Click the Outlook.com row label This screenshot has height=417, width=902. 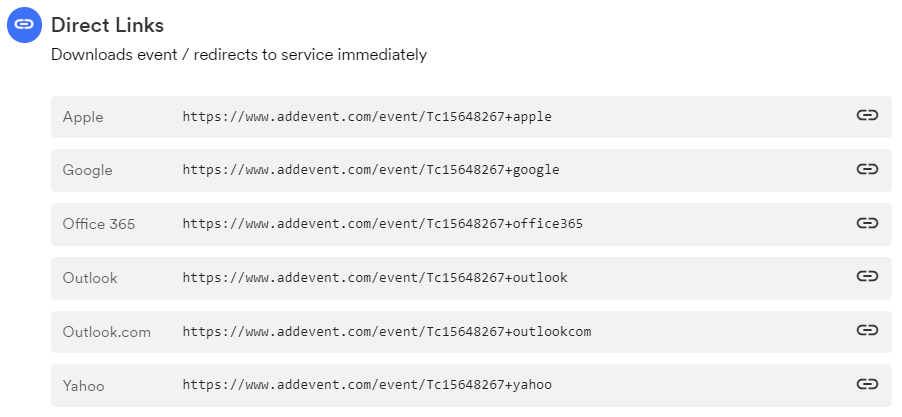pyautogui.click(x=106, y=332)
